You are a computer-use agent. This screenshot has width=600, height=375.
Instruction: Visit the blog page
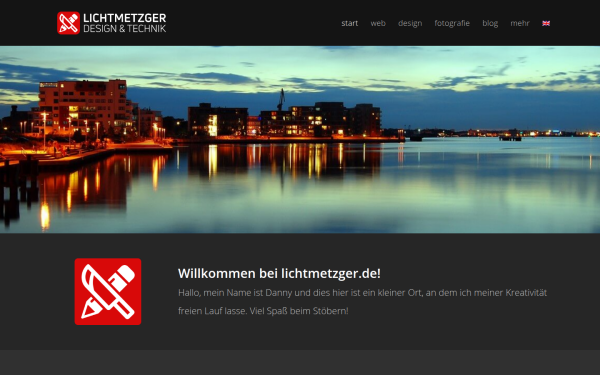pos(490,23)
